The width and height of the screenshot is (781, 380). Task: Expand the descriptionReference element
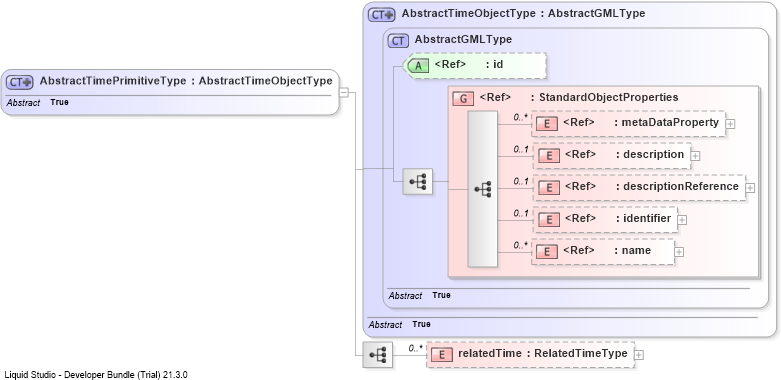[x=750, y=188]
